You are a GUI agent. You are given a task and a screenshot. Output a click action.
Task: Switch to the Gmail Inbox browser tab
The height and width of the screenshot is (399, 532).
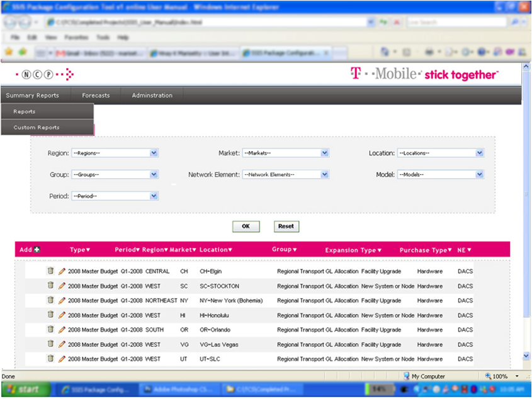101,53
